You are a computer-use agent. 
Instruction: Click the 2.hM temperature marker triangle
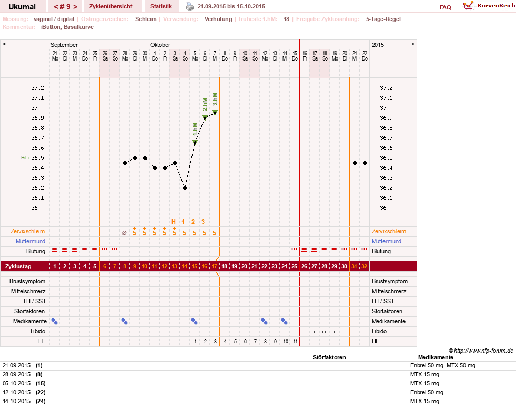click(x=205, y=117)
